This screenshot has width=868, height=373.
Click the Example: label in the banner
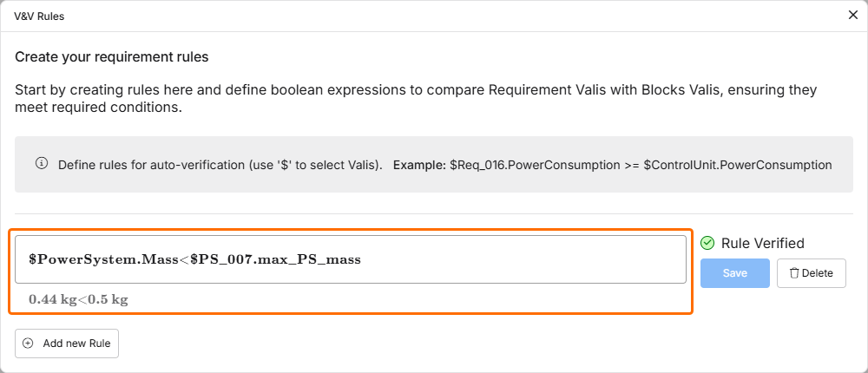click(x=419, y=164)
